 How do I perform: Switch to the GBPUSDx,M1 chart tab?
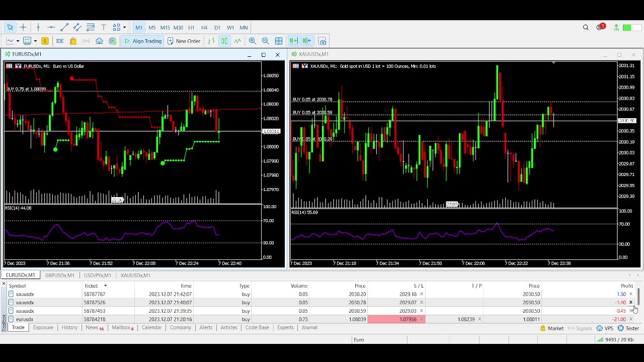click(59, 275)
